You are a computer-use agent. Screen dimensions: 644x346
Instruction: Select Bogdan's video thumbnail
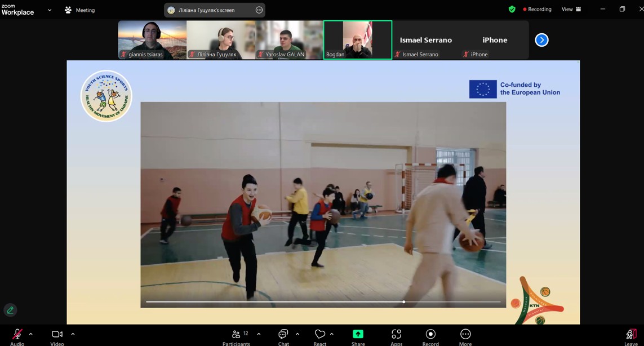point(357,40)
